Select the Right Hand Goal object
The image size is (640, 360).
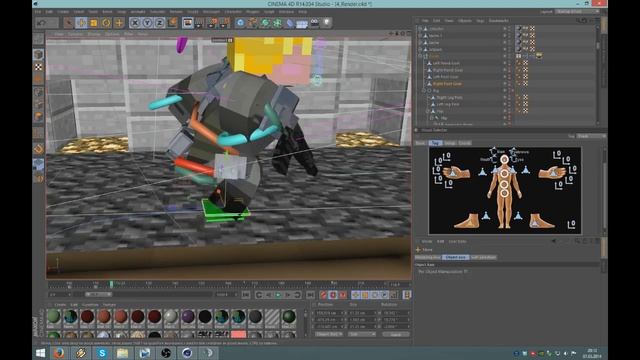447,70
